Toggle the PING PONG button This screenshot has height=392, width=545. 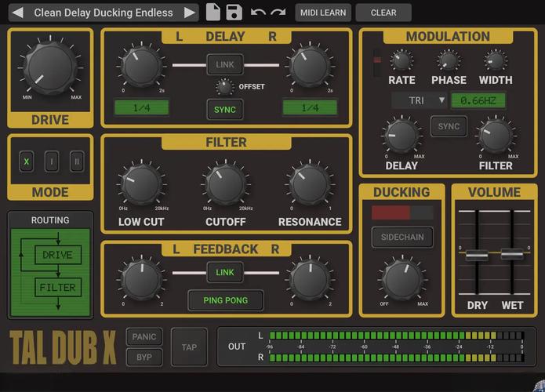226,300
